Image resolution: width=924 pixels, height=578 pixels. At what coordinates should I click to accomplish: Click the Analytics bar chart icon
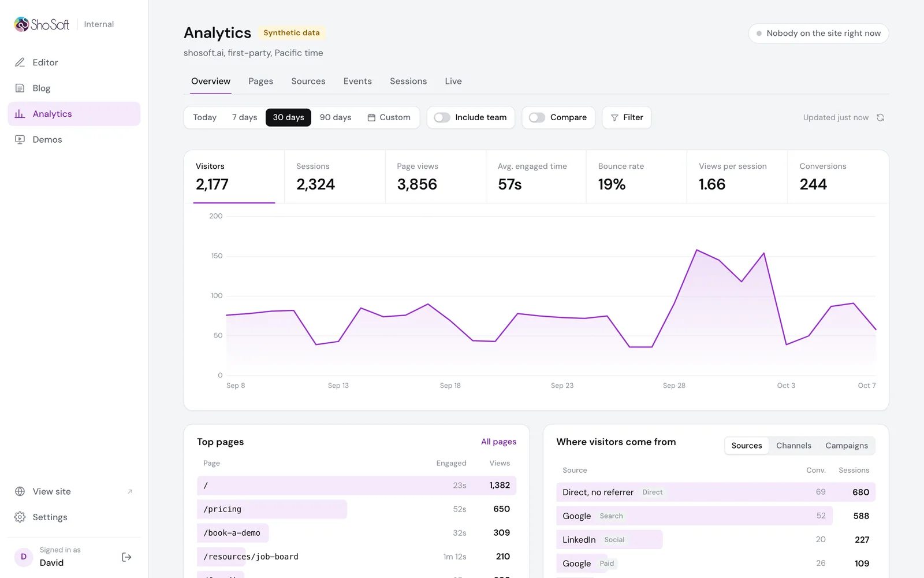click(20, 114)
